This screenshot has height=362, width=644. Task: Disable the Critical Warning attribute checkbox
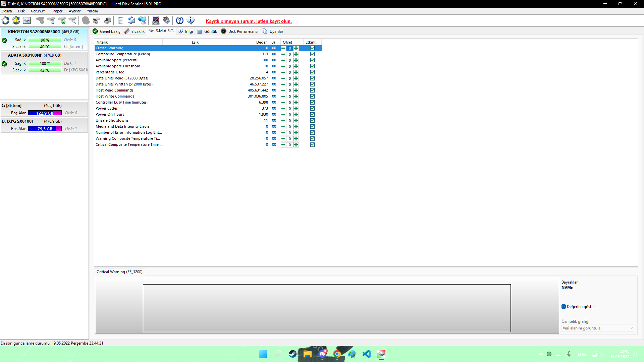(312, 48)
